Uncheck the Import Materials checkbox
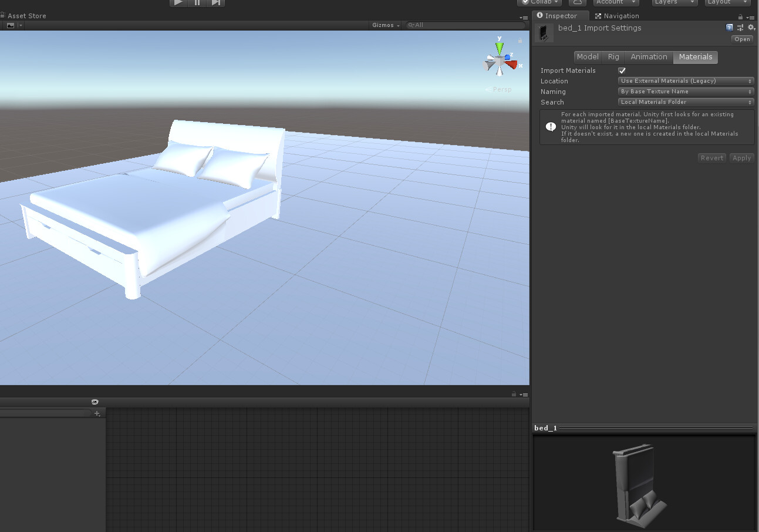The height and width of the screenshot is (532, 759). 622,70
